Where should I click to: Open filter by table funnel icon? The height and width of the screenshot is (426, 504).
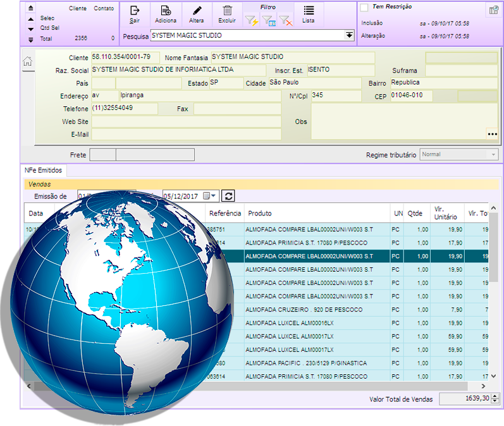[269, 21]
